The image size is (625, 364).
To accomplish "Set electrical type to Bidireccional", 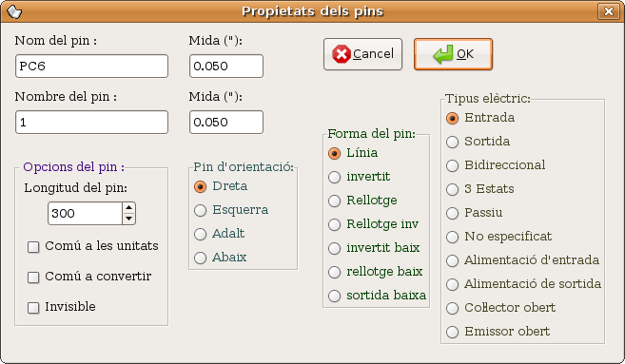I will [453, 165].
